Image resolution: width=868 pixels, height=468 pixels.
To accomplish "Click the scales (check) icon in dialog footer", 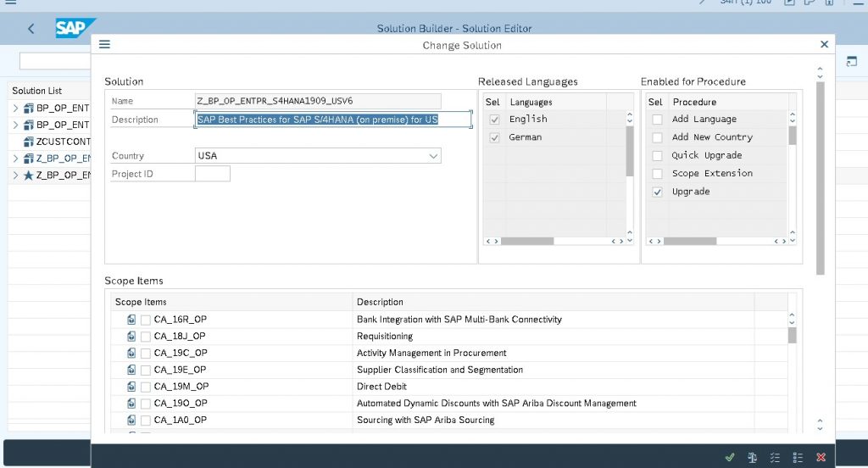I will point(753,457).
